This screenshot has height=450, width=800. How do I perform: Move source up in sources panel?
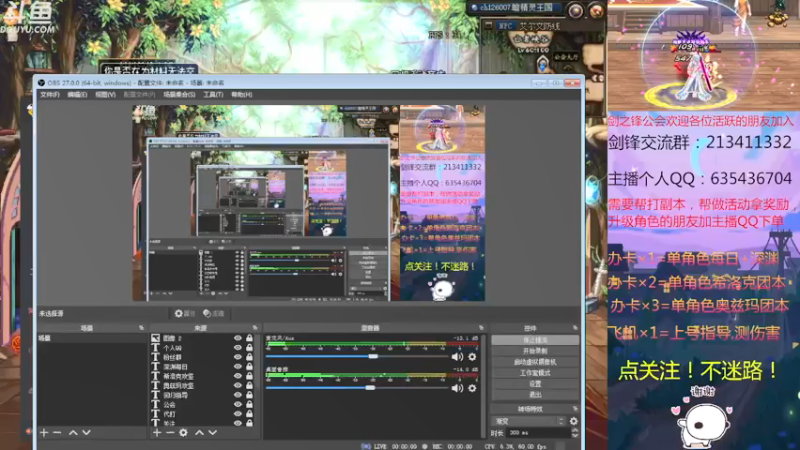(199, 433)
